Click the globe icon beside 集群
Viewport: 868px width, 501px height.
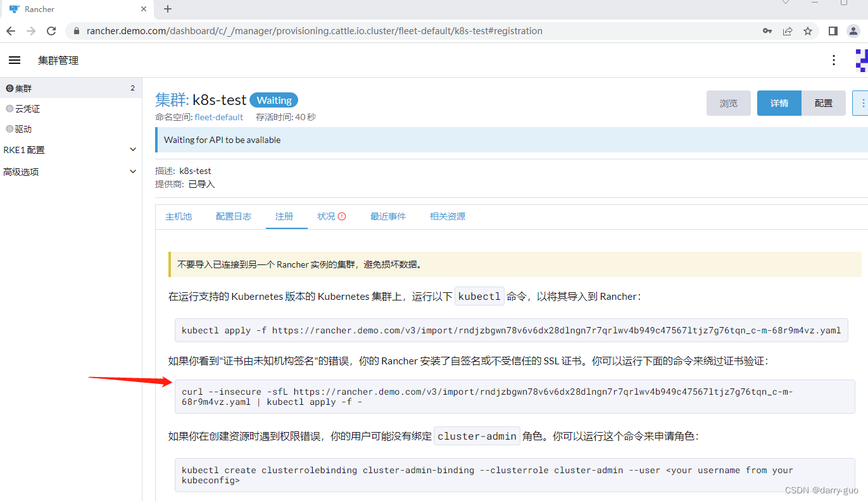point(9,88)
